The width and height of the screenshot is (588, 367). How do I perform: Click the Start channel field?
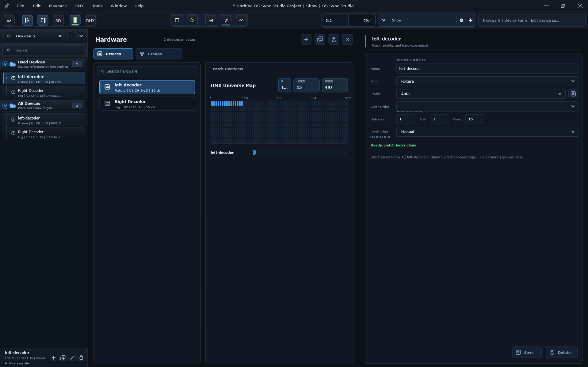(439, 119)
